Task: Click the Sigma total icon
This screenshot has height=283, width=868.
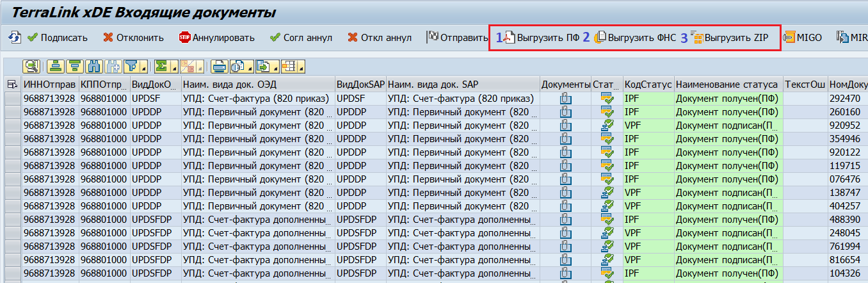Action: click(161, 66)
